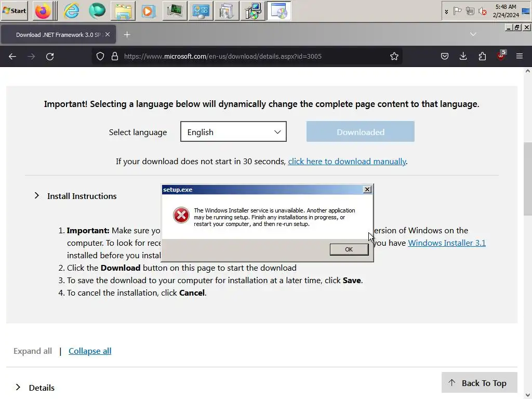Screen dimensions: 532x399
Task: Click the setup disc taskbar icon
Action: 278,11
